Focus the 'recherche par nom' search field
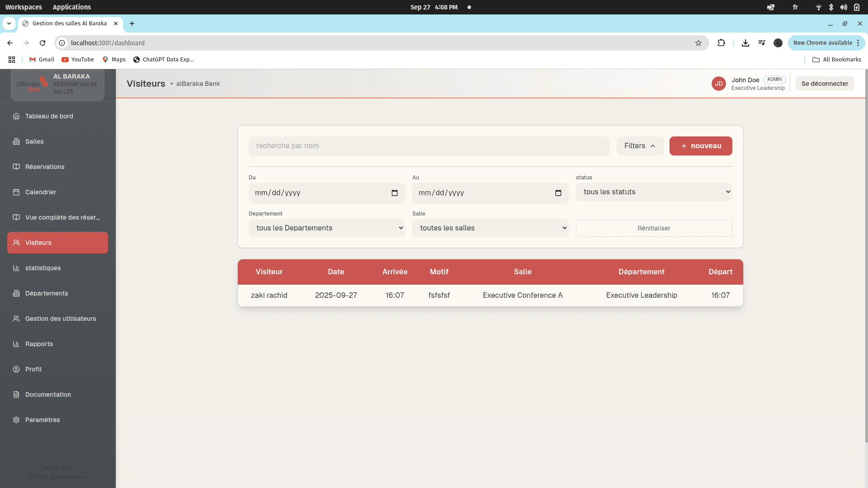The width and height of the screenshot is (868, 488). click(x=429, y=146)
